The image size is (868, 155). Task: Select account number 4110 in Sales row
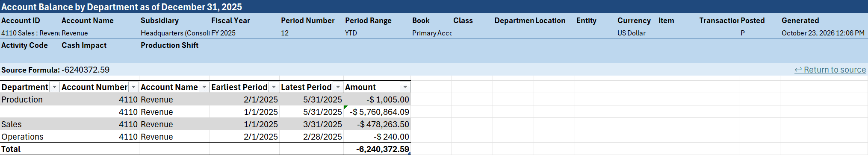pyautogui.click(x=100, y=124)
